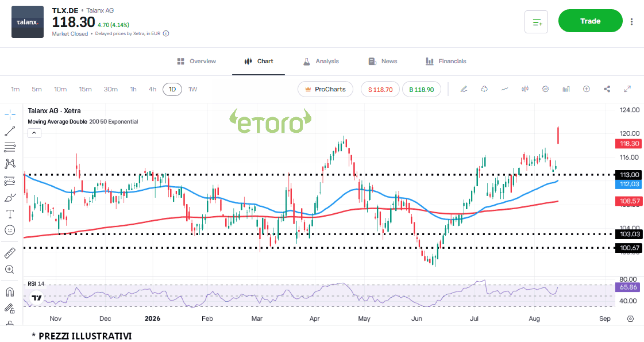Image resolution: width=644 pixels, height=342 pixels.
Task: Open the emoji sticker tool
Action: 10,230
